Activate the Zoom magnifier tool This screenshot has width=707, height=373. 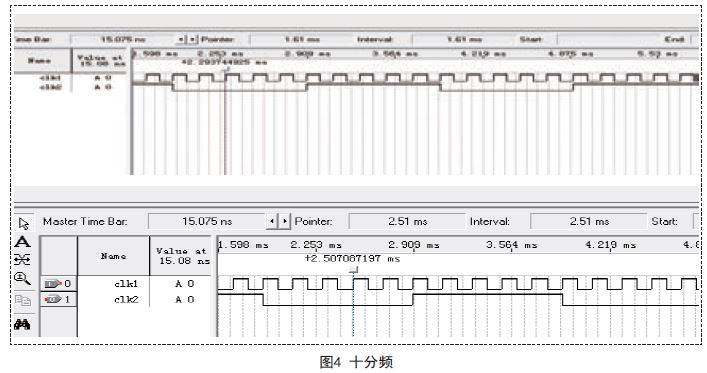[x=23, y=278]
